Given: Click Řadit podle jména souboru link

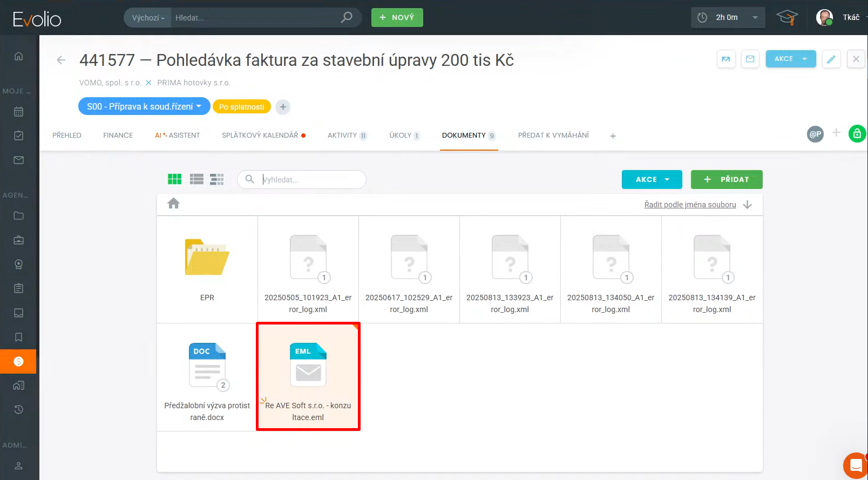Looking at the screenshot, I should pyautogui.click(x=690, y=205).
